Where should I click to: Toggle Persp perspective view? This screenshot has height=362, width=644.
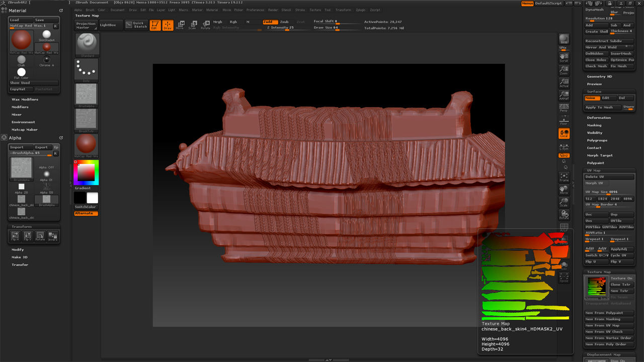coord(564,108)
